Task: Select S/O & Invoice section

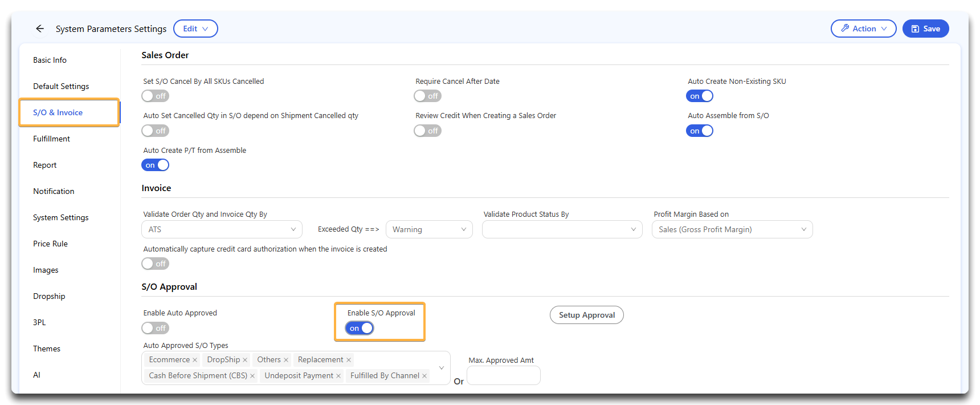Action: 58,112
